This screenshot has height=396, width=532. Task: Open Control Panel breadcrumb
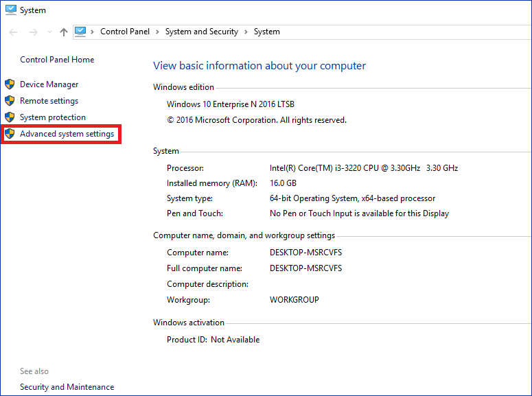[124, 32]
